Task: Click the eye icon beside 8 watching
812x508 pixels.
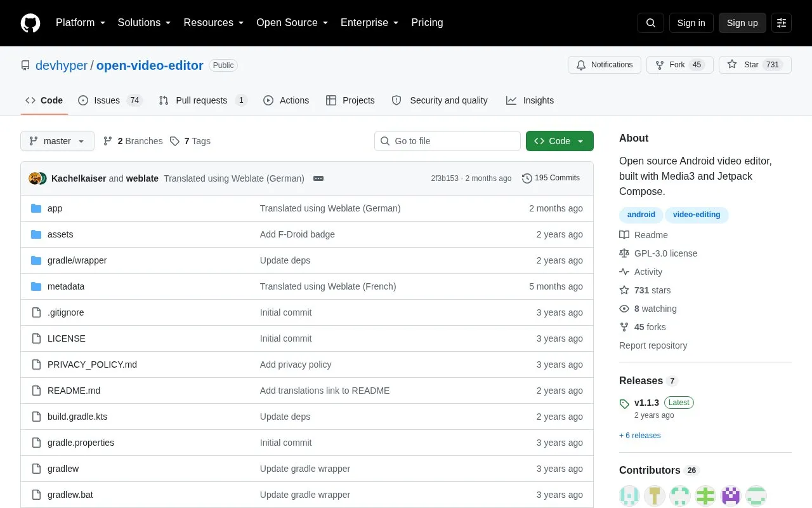Action: 624,309
